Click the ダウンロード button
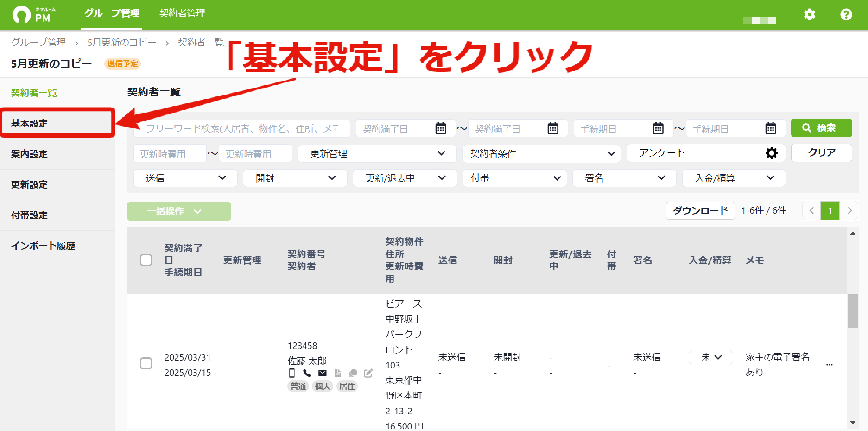The width and height of the screenshot is (868, 431). (700, 210)
